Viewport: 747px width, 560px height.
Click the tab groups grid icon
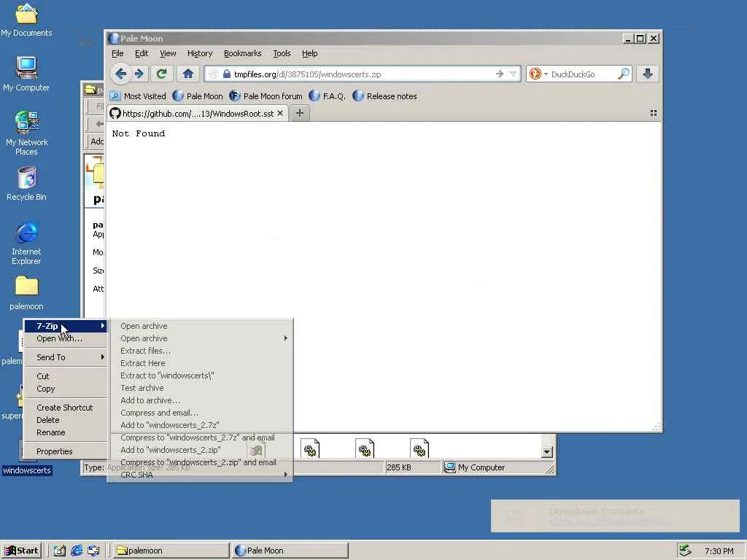[654, 113]
